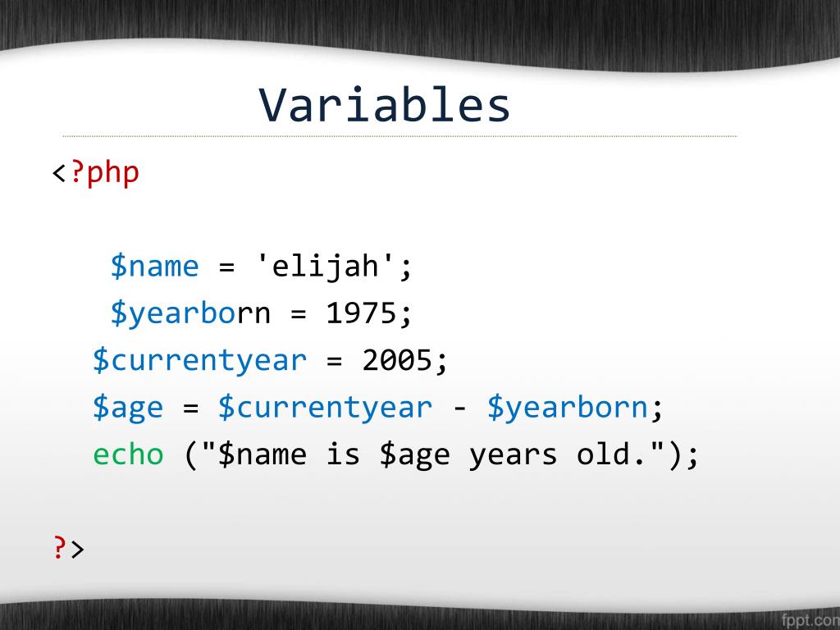The image size is (840, 630).
Task: Click the number 1975
Action: 361,313
